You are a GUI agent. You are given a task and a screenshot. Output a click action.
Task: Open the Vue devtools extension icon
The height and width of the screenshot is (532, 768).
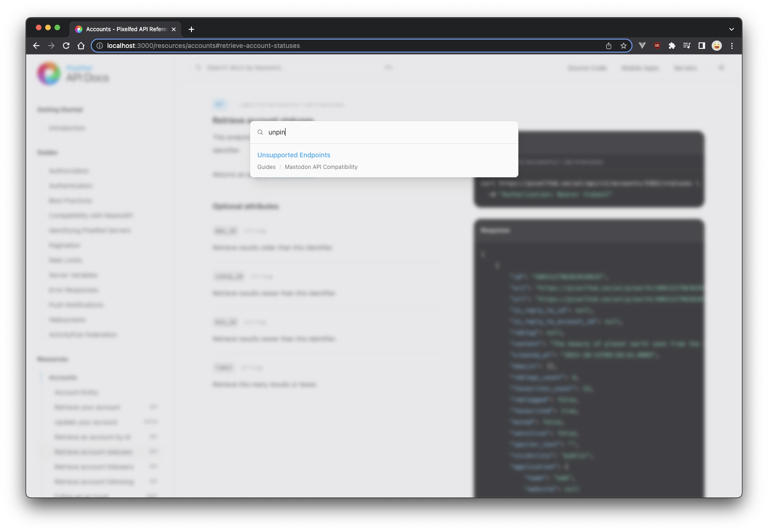pyautogui.click(x=642, y=46)
